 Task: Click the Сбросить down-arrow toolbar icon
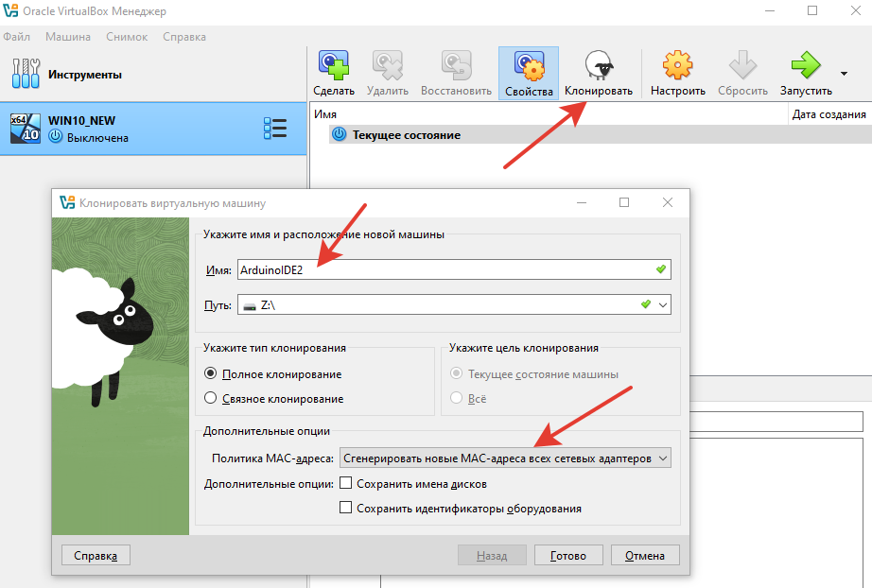pyautogui.click(x=742, y=65)
